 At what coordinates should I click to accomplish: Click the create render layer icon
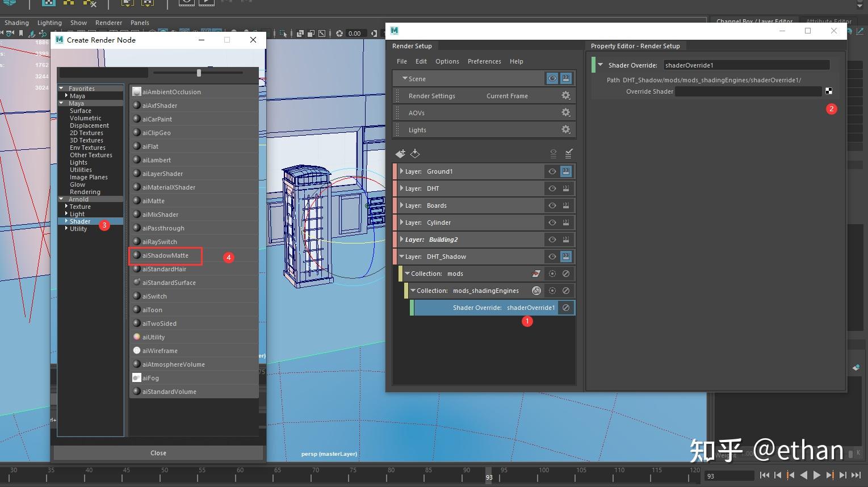point(400,153)
